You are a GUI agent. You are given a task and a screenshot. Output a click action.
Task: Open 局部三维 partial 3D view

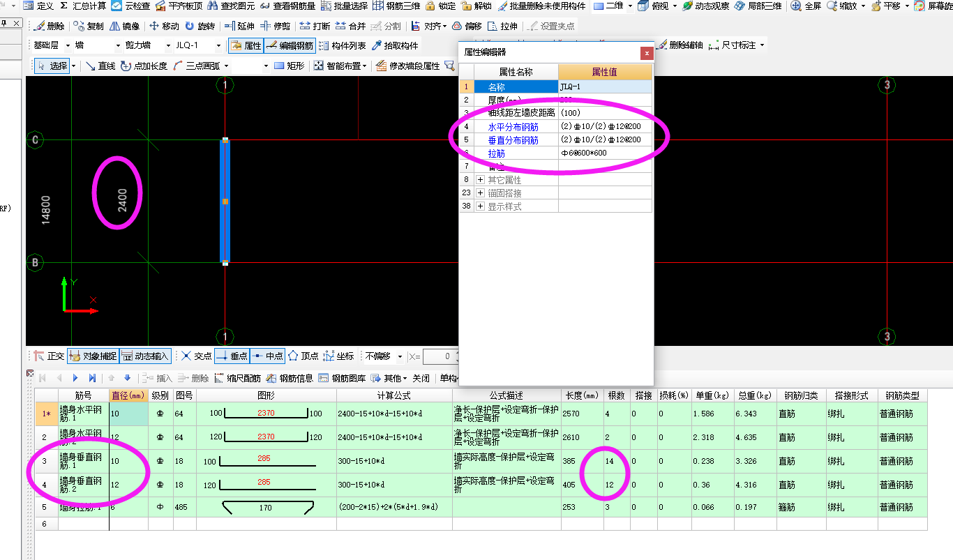(758, 6)
